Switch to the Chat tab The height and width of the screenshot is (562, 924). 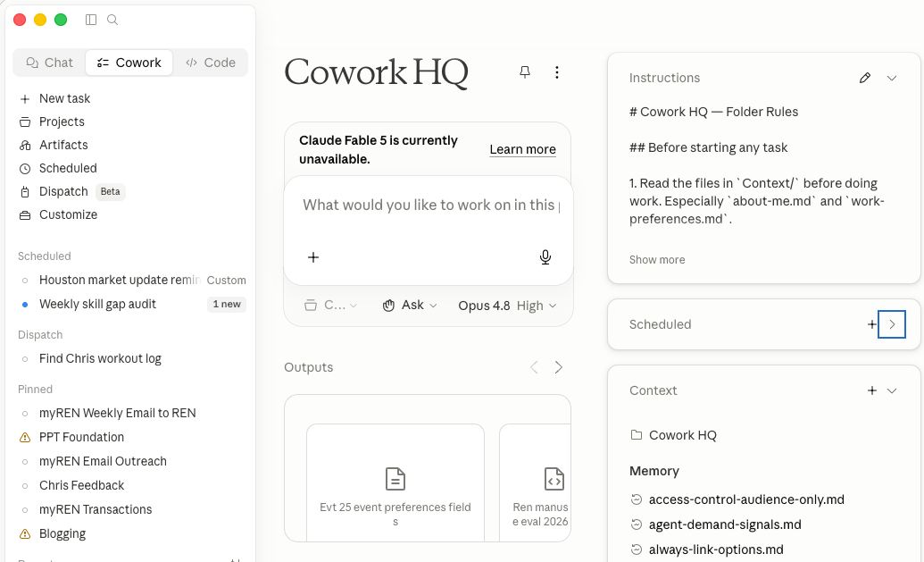point(49,63)
